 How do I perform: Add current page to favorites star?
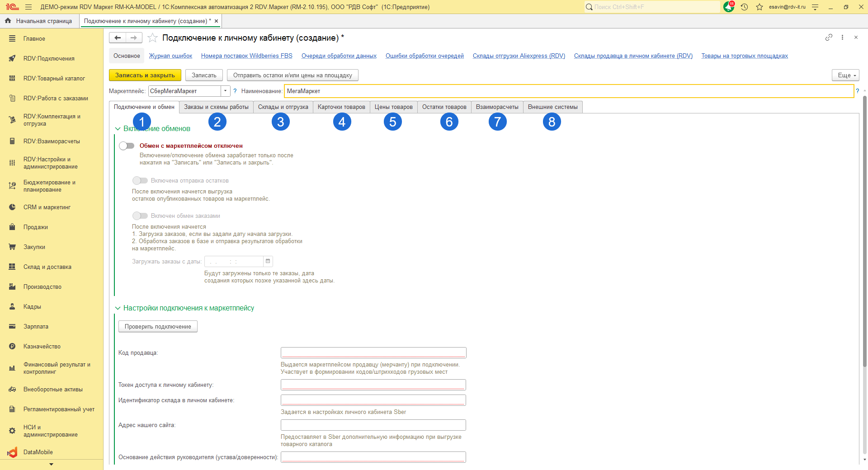pyautogui.click(x=153, y=38)
